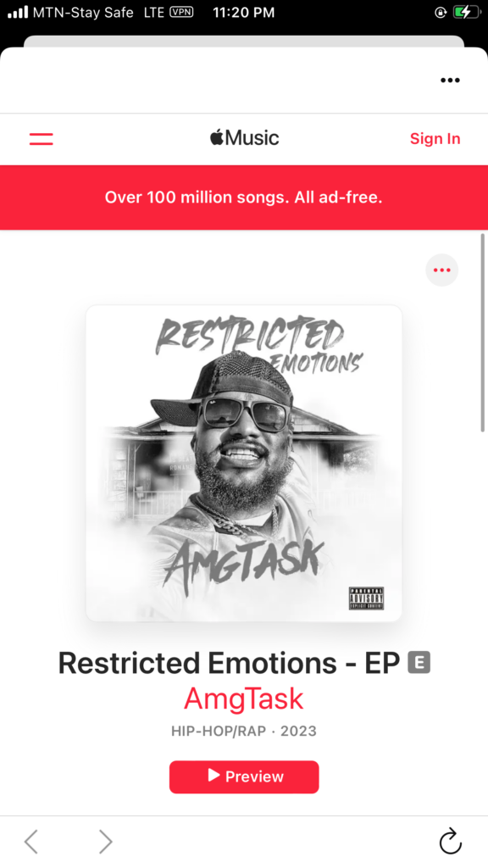Image resolution: width=488 pixels, height=868 pixels.
Task: Tap the Restricted Emotions - EP title
Action: (x=229, y=663)
